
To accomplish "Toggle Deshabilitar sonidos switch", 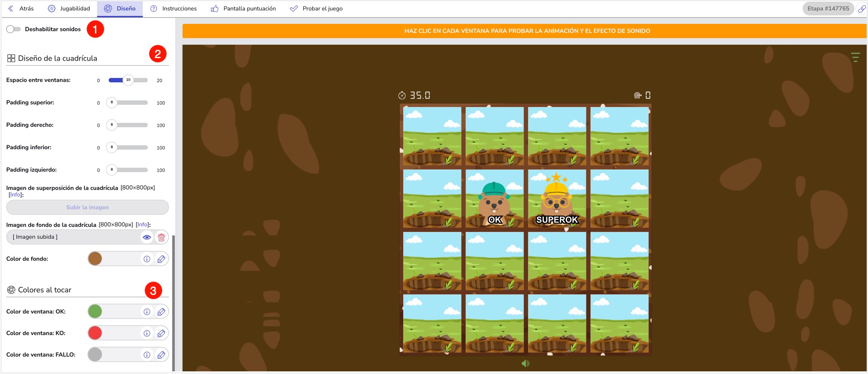I will pyautogui.click(x=14, y=29).
